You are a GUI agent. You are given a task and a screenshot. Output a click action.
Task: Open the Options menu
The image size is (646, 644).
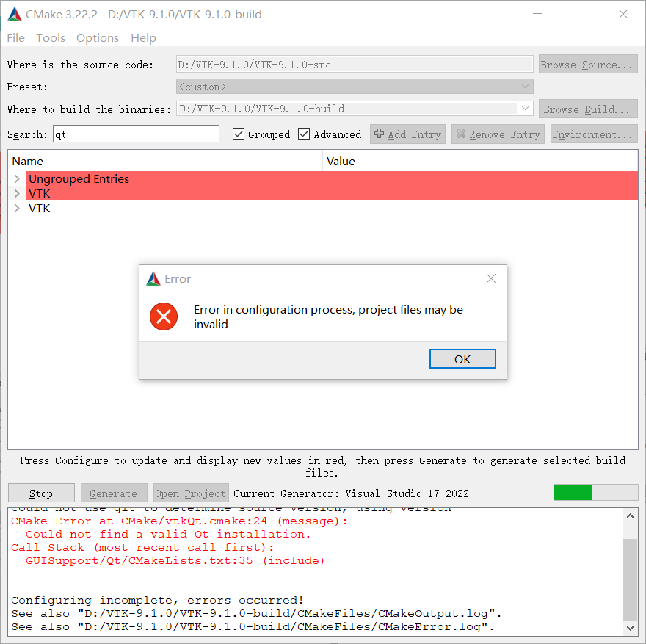pyautogui.click(x=97, y=37)
